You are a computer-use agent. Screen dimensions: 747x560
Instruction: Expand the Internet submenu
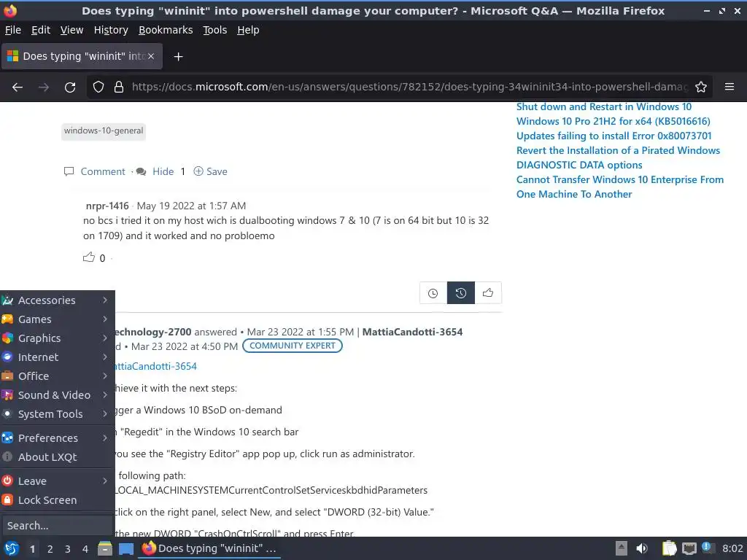[x=57, y=357]
